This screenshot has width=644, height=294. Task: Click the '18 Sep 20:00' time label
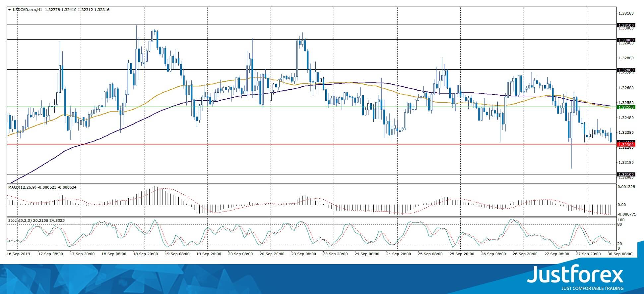146,254
